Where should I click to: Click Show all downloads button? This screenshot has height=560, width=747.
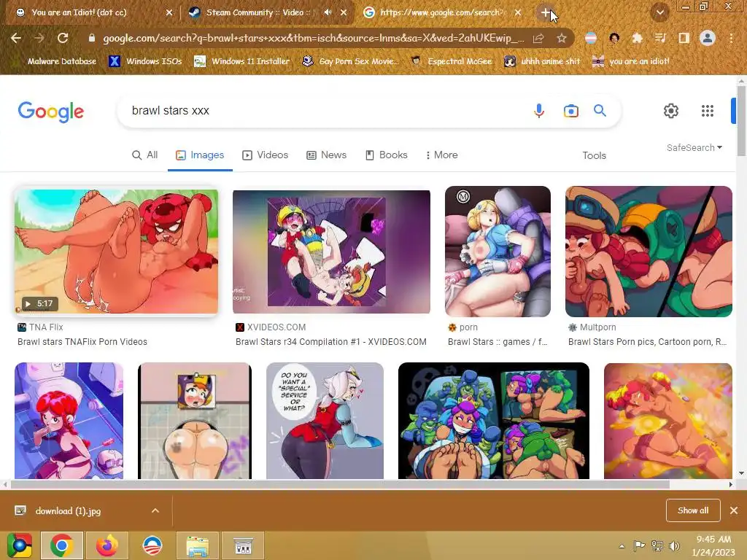693,510
